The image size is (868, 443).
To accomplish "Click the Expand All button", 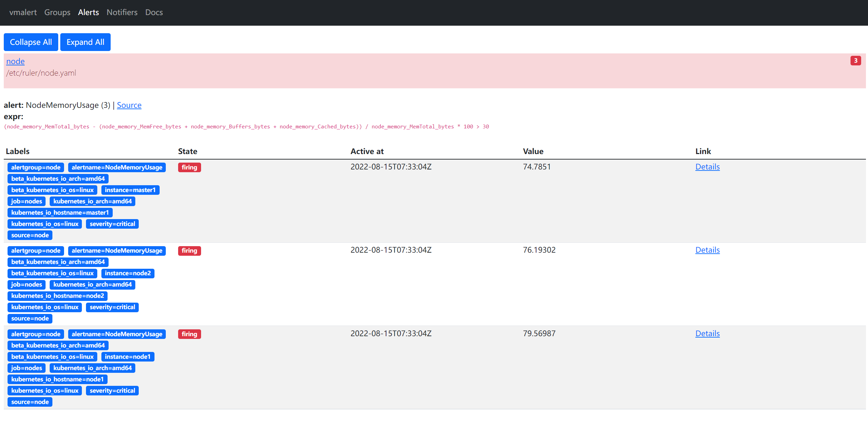I will (85, 42).
